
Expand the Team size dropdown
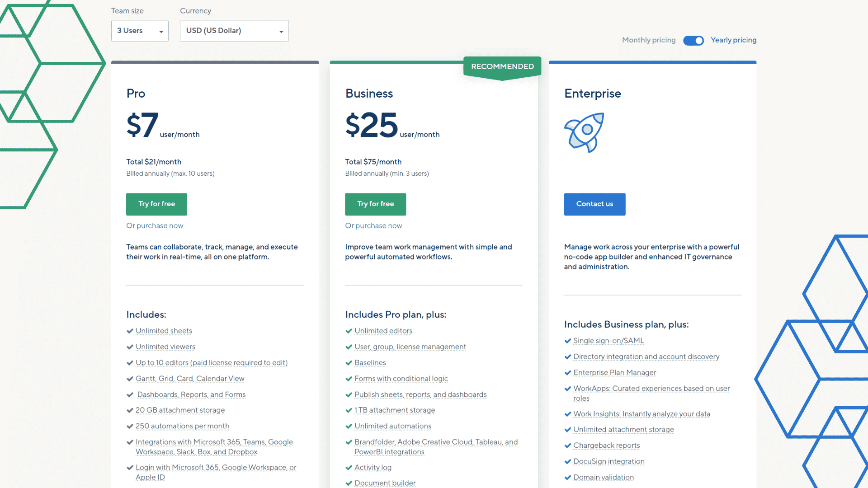tap(140, 30)
